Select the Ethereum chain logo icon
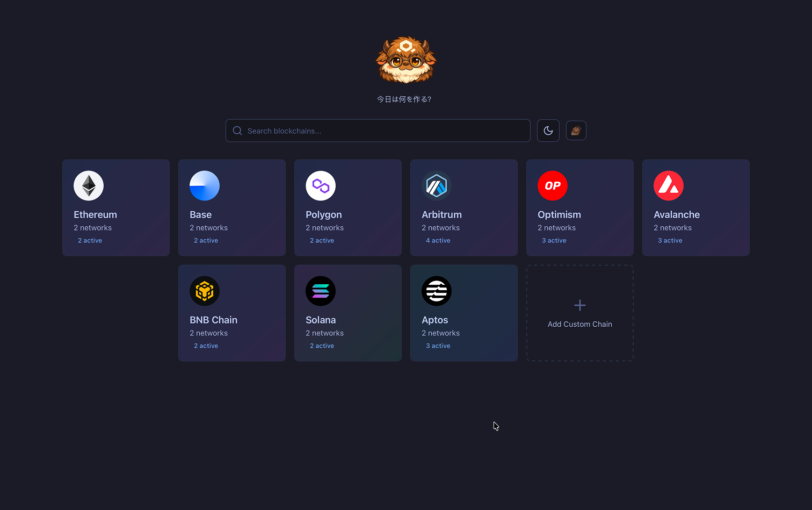 pos(88,185)
